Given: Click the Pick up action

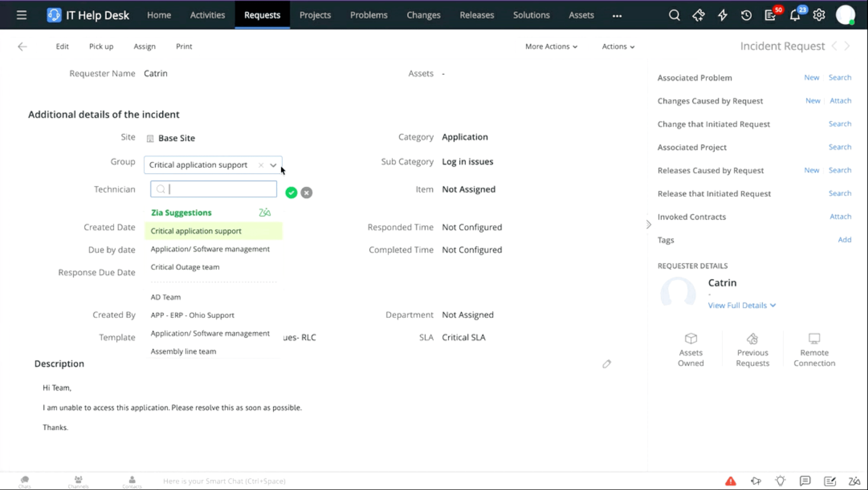Looking at the screenshot, I should click(x=101, y=46).
